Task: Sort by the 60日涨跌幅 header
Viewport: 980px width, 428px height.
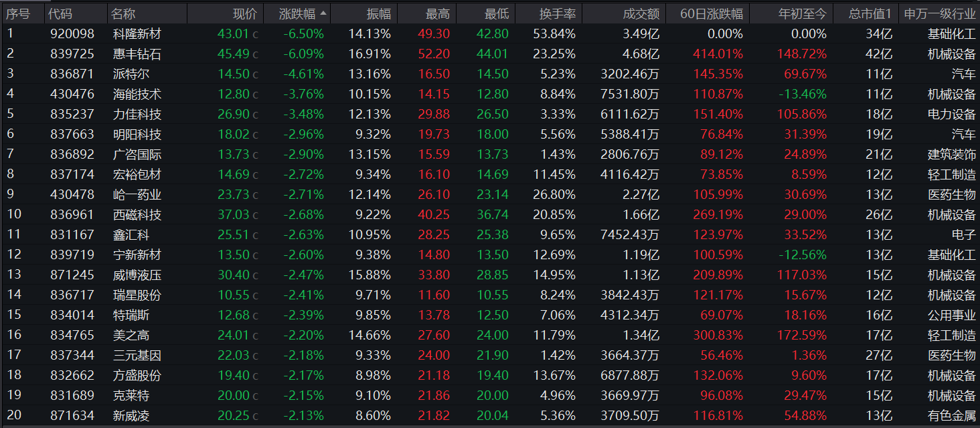Action: pos(711,13)
